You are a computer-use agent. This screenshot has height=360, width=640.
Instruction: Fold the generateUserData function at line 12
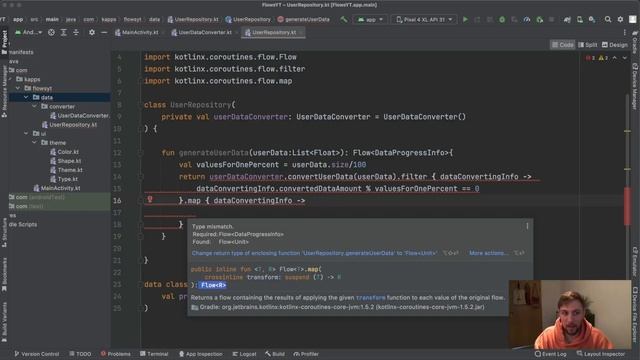[140, 153]
